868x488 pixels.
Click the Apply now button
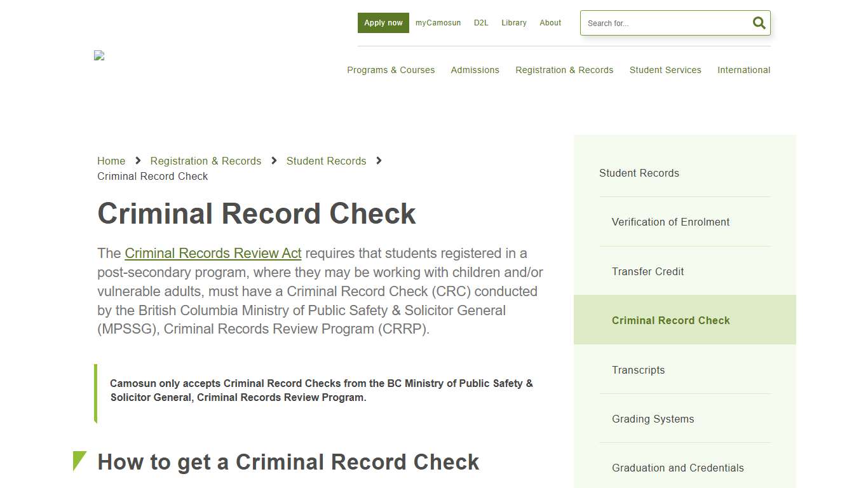click(383, 22)
